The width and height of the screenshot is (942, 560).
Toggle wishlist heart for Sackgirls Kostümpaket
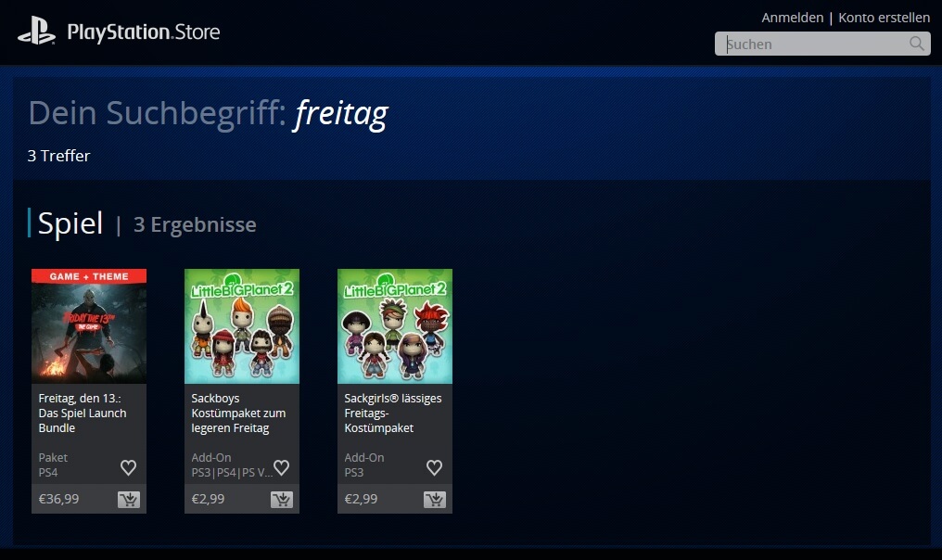[434, 467]
